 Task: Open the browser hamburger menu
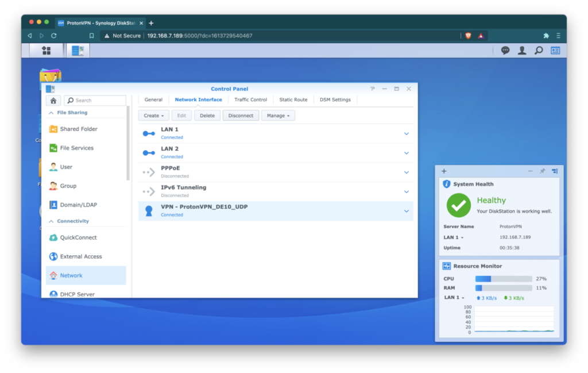pyautogui.click(x=558, y=36)
